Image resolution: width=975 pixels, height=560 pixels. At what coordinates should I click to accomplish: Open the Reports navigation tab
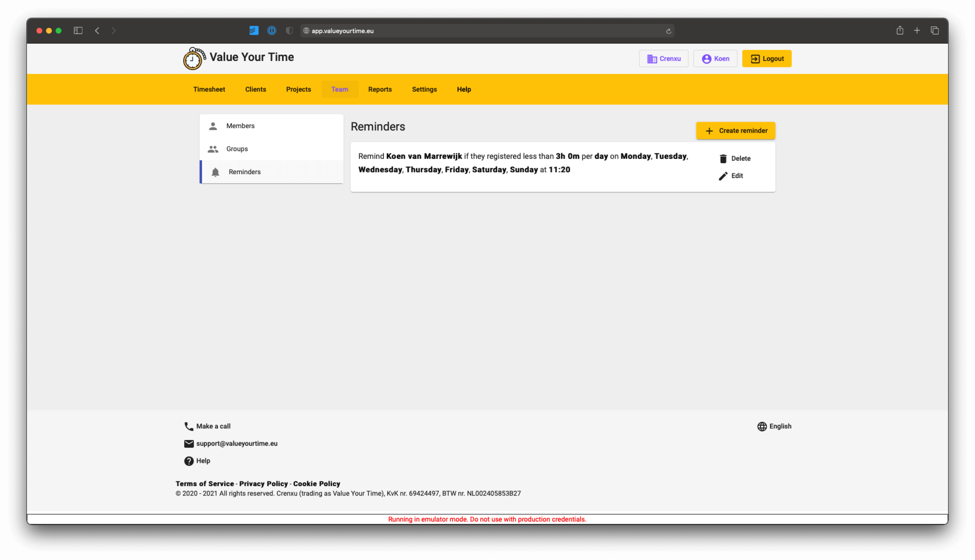click(x=380, y=89)
